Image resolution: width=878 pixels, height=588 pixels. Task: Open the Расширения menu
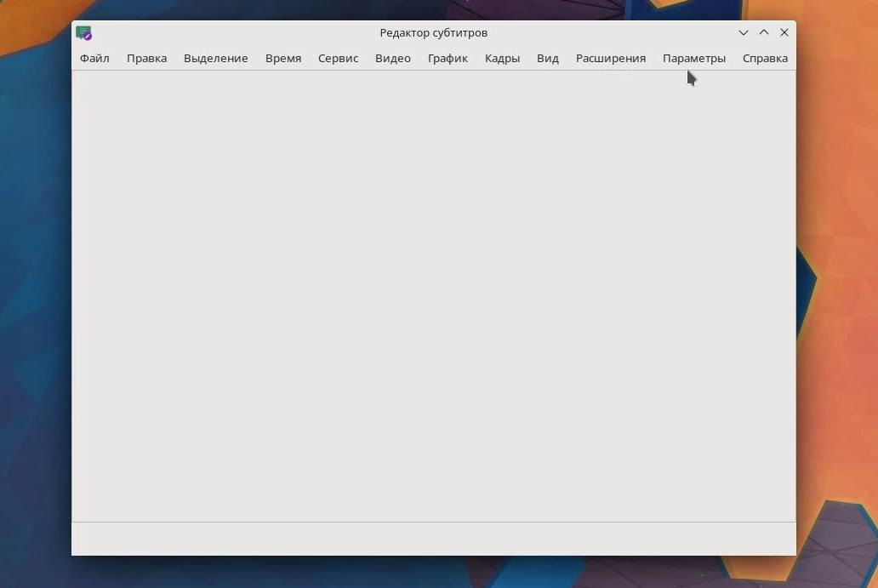(x=611, y=58)
